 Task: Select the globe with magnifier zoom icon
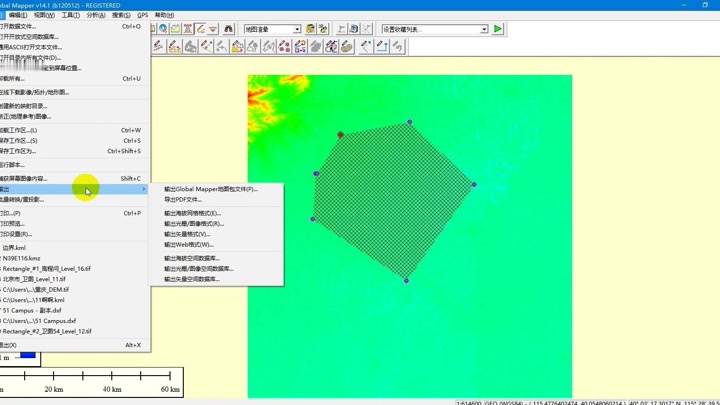pyautogui.click(x=163, y=29)
